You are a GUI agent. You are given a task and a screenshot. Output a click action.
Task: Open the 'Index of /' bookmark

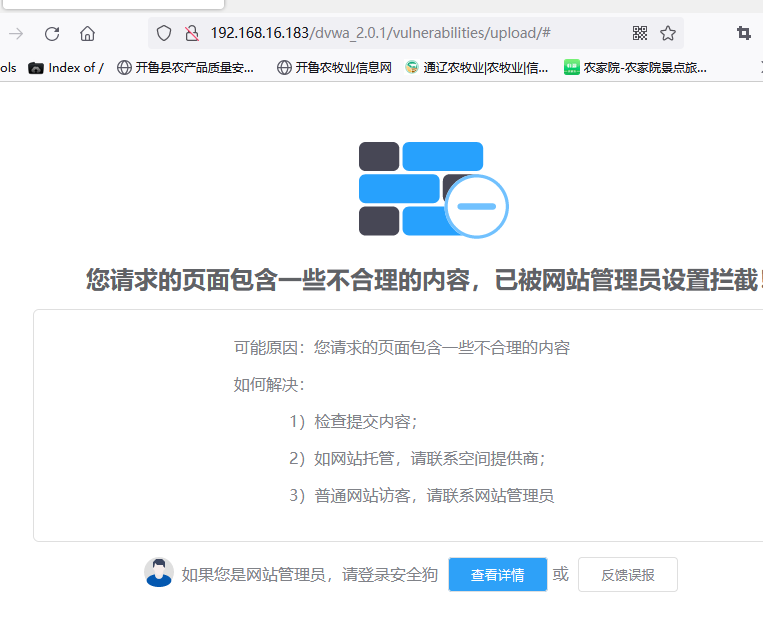click(x=66, y=68)
